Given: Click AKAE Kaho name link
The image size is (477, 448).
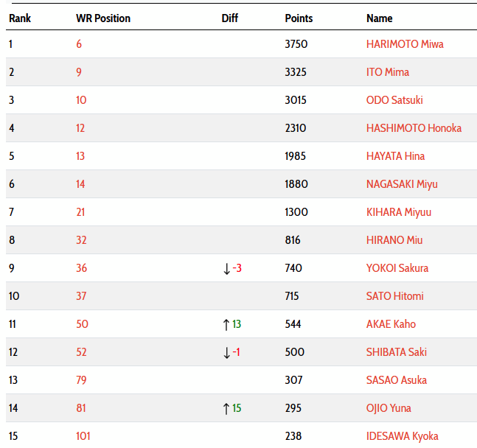Looking at the screenshot, I should tap(391, 324).
